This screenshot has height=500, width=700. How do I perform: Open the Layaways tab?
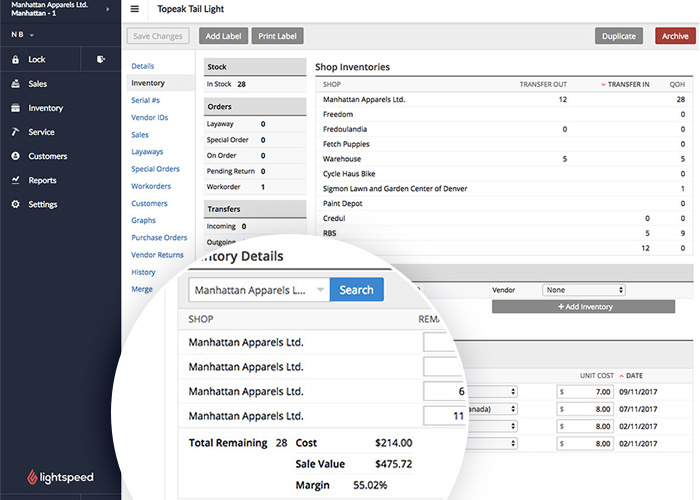(x=147, y=152)
